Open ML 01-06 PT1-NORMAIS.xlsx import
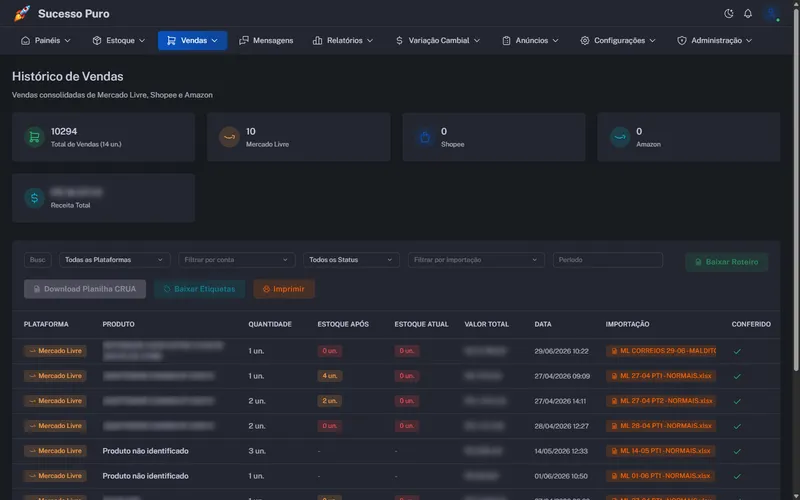The width and height of the screenshot is (800, 500). point(661,476)
